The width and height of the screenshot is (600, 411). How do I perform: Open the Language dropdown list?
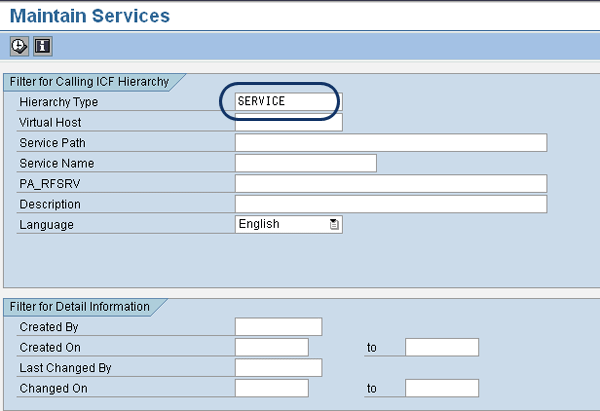click(334, 225)
